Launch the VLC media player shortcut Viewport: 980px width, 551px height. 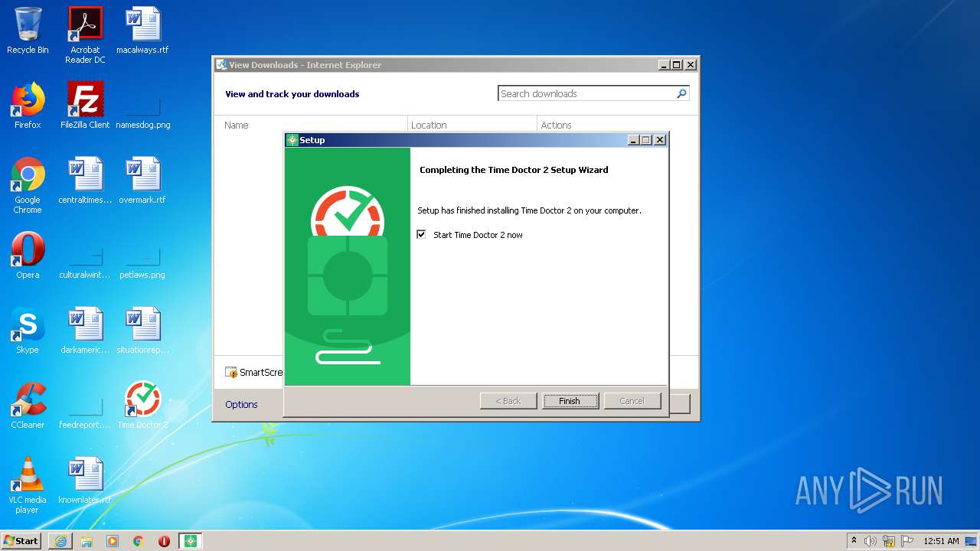click(x=28, y=485)
